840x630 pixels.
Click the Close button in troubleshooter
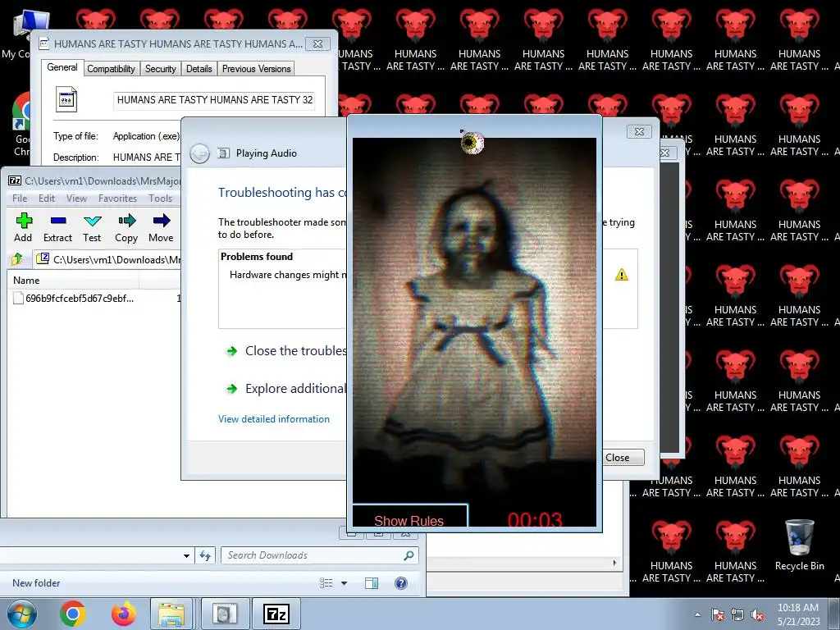point(623,458)
